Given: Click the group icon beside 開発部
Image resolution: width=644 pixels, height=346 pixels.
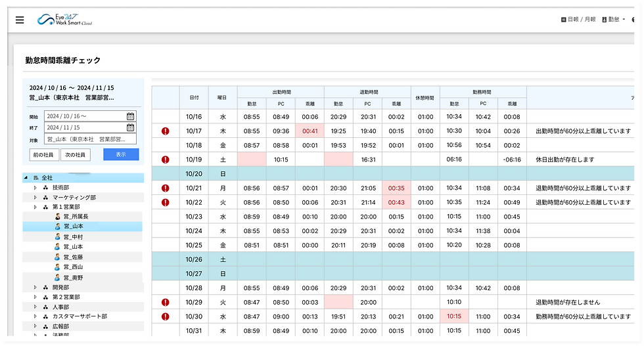Looking at the screenshot, I should [x=45, y=288].
